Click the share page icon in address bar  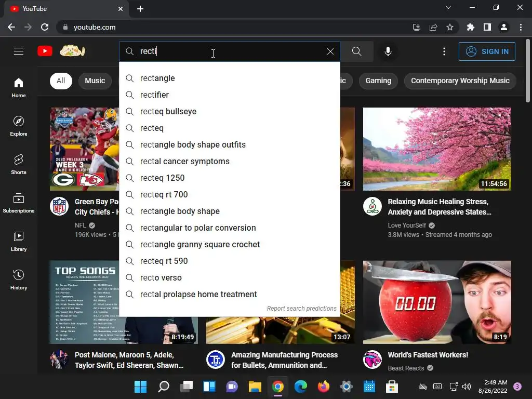(x=433, y=27)
